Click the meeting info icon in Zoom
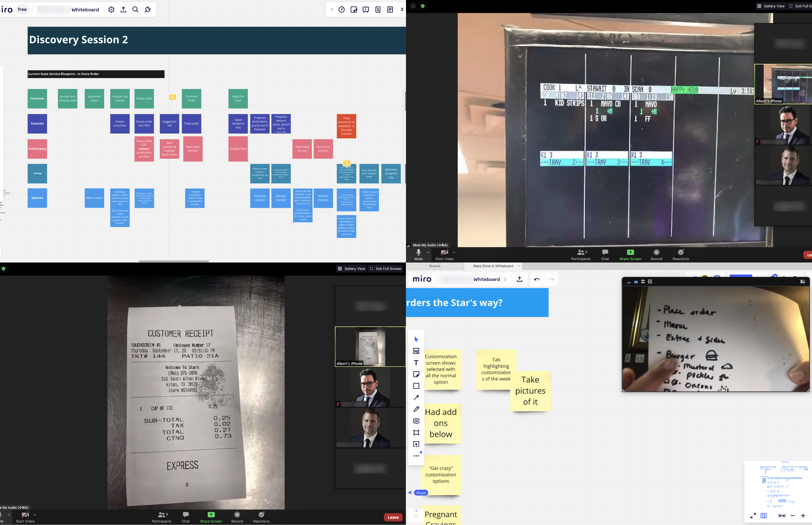The image size is (812, 525). pyautogui.click(x=413, y=6)
